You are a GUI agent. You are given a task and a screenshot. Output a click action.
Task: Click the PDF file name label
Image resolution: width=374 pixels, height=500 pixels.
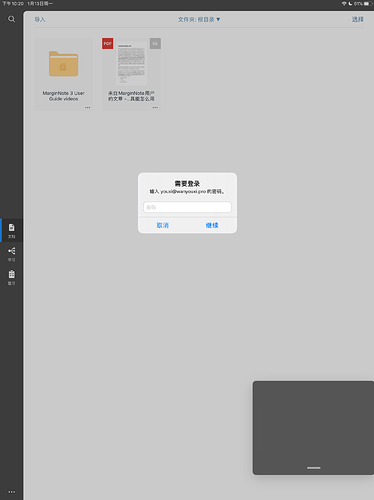coord(131,96)
